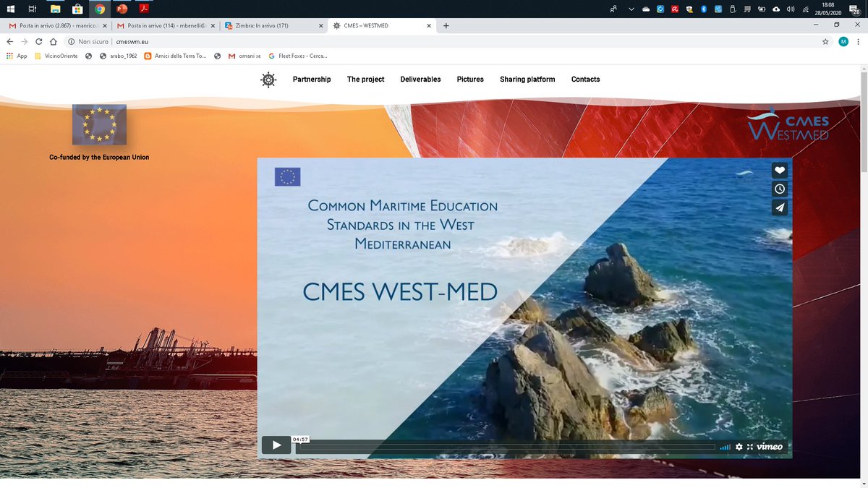
Task: Open Vimeo video settings gear
Action: [x=739, y=447]
